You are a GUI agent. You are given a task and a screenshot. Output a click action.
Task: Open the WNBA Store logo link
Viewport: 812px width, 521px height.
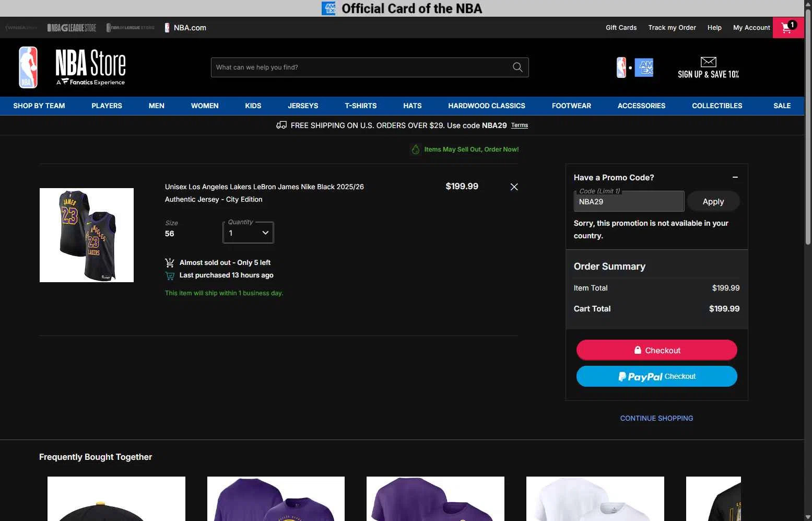click(x=21, y=28)
